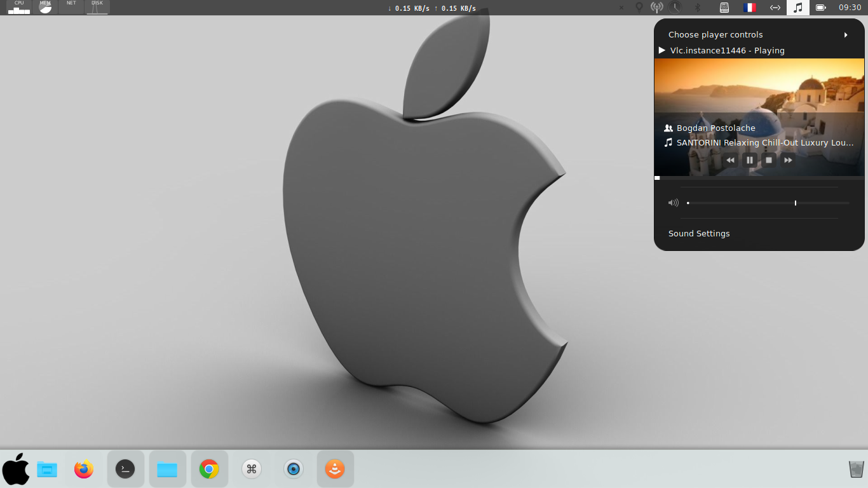Click the music note sound applet icon

[798, 8]
